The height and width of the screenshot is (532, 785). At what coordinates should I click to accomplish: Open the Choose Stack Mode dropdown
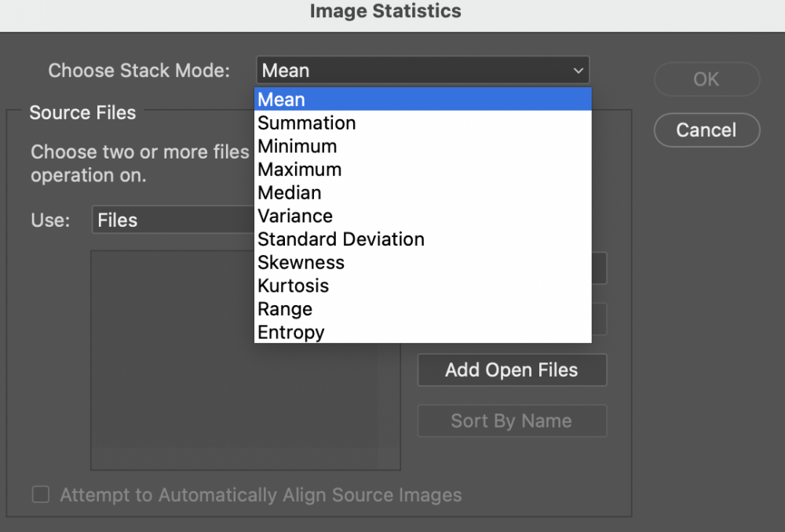[x=422, y=70]
